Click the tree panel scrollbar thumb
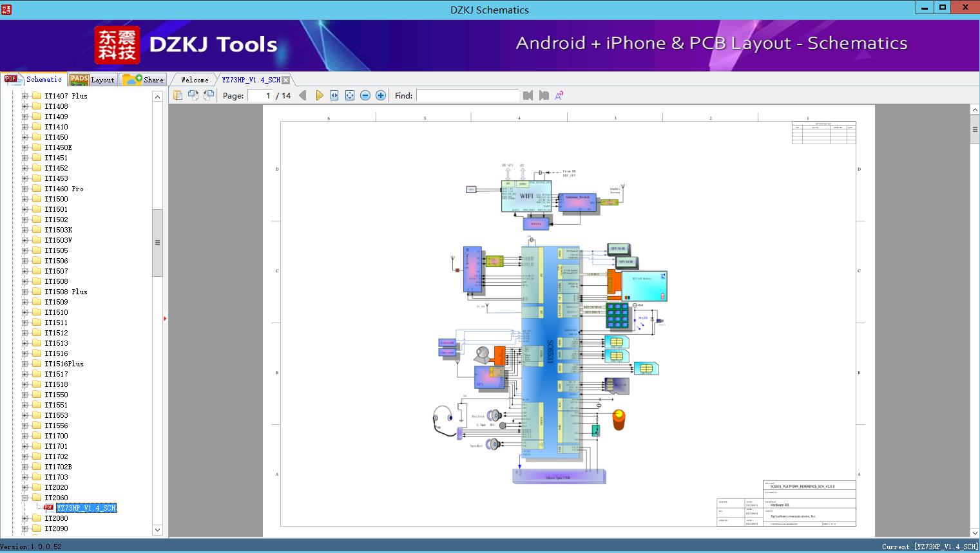The image size is (980, 553). click(x=157, y=243)
